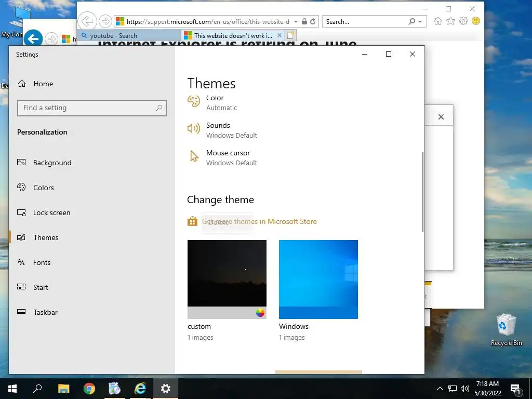Click forward arrow in rear IE window
The image size is (532, 399).
point(51,39)
